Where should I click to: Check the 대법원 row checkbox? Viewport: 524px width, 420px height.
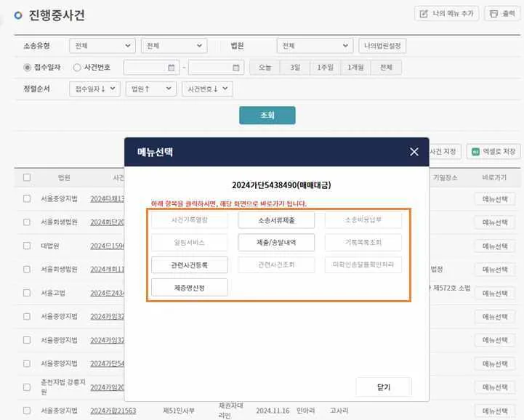[27, 246]
